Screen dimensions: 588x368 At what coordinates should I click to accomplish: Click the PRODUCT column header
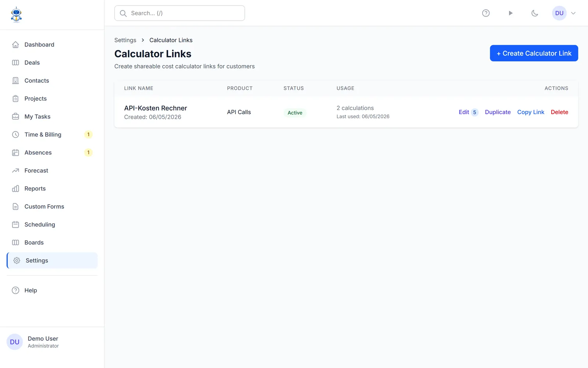[240, 88]
